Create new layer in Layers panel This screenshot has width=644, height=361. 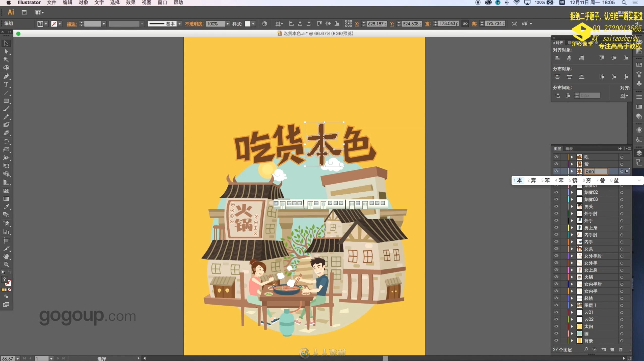click(612, 350)
